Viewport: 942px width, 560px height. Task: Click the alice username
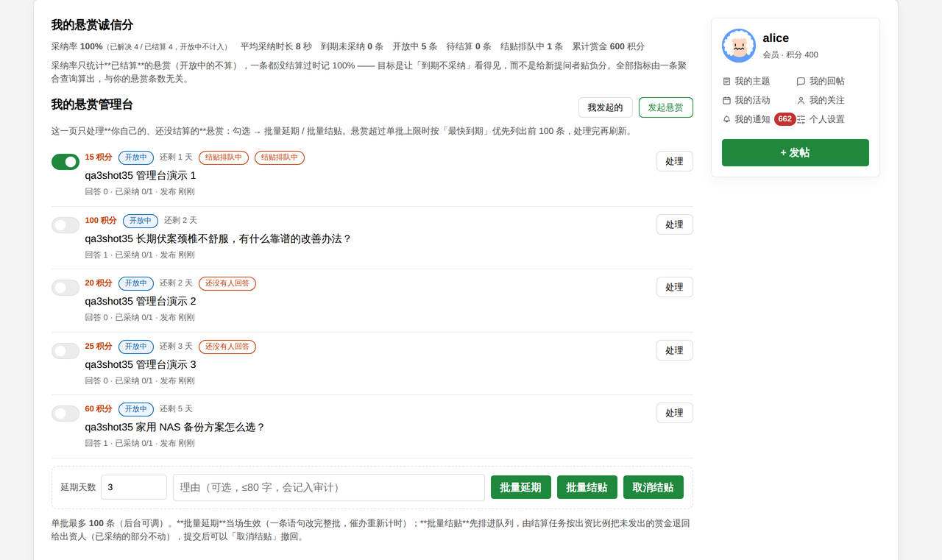[x=776, y=38]
